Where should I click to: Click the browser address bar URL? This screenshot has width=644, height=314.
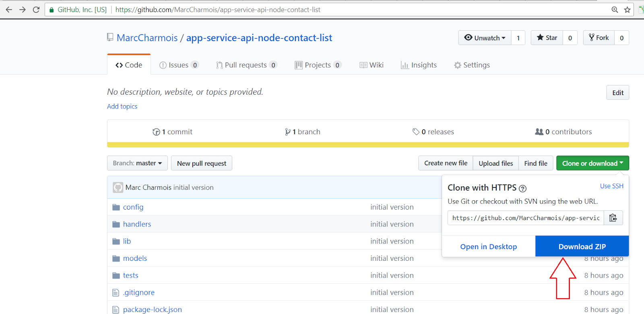click(218, 10)
